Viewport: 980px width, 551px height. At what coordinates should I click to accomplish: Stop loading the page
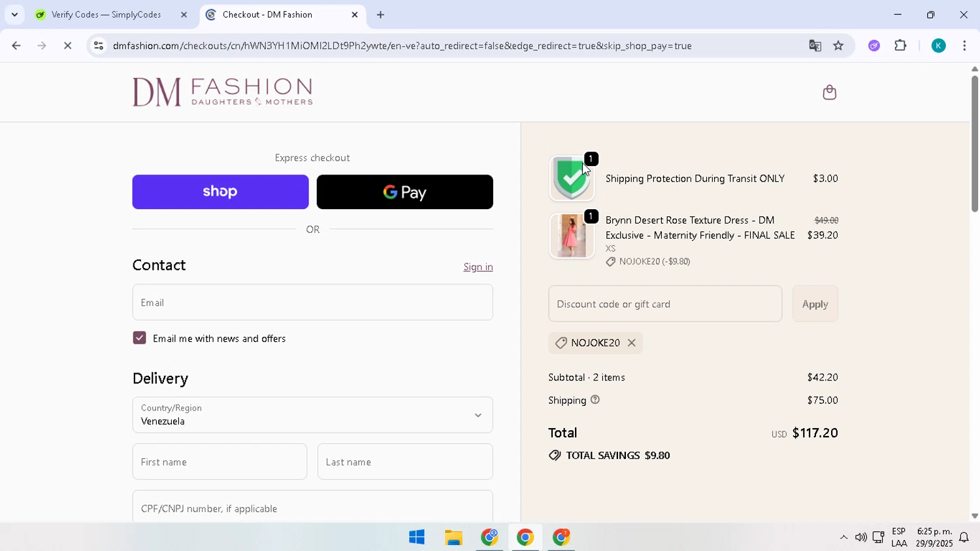point(68,46)
